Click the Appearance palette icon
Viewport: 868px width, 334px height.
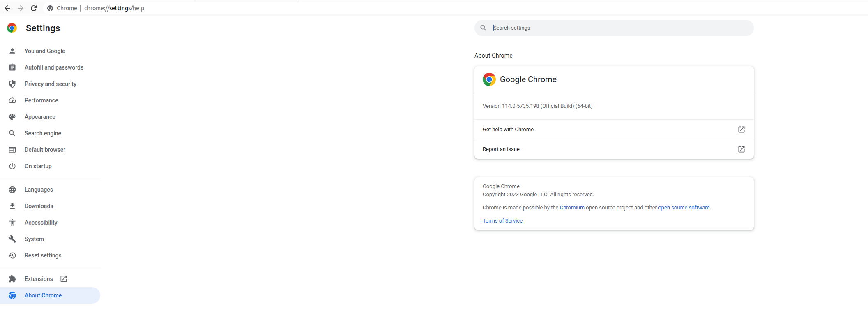click(x=12, y=117)
